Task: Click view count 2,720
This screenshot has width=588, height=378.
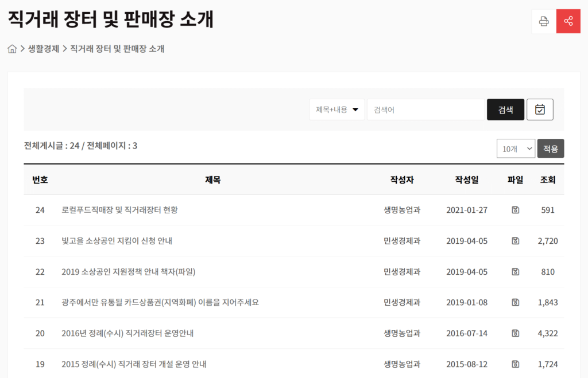Action: point(547,241)
